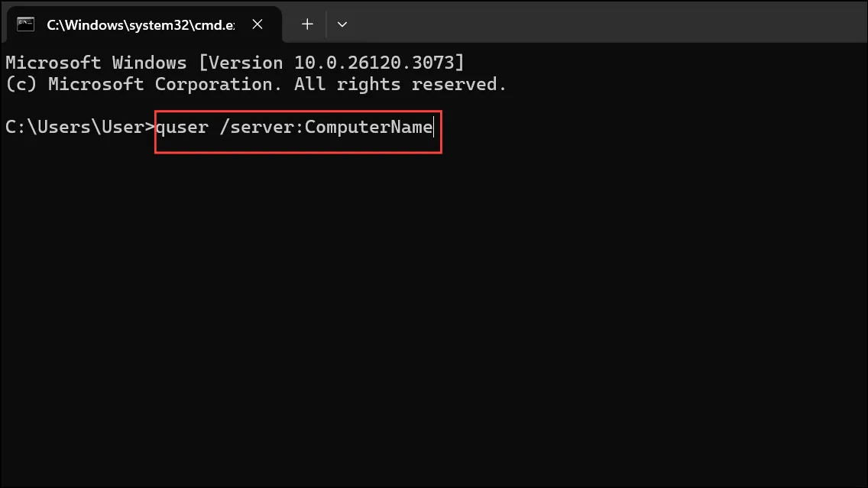This screenshot has width=868, height=488.
Task: Click "Microsoft" on the first banner line
Action: pos(53,63)
